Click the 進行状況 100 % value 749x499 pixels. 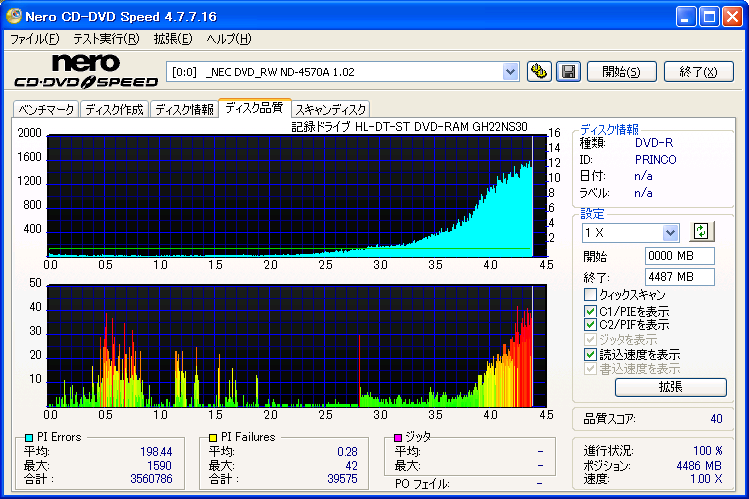tap(708, 450)
